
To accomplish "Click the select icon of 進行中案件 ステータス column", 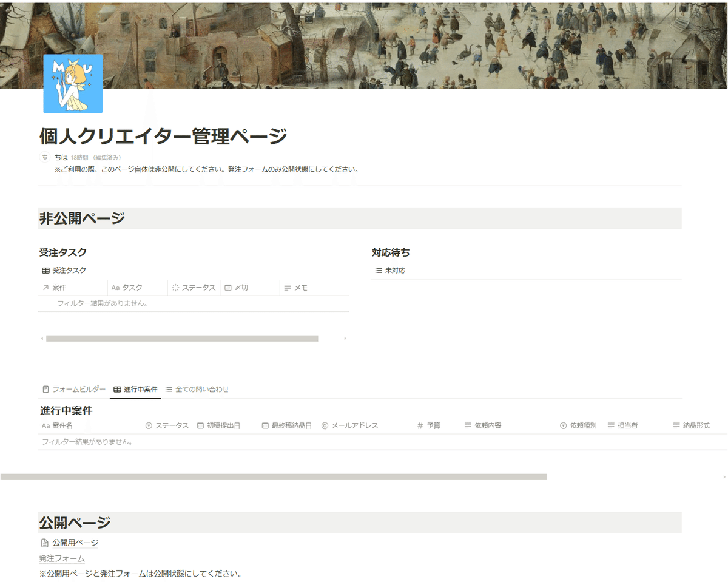I will pyautogui.click(x=149, y=425).
